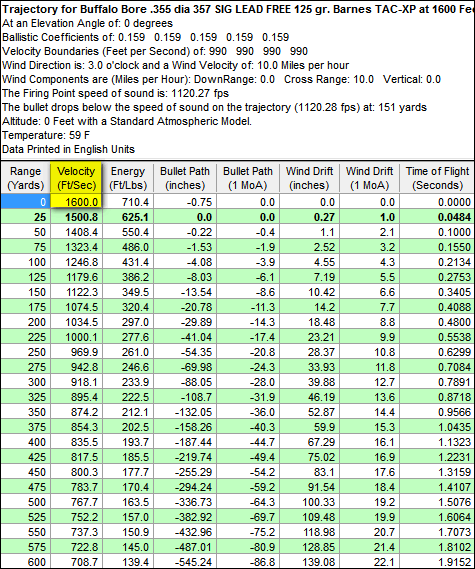Image resolution: width=475 pixels, height=569 pixels.
Task: Click velocity value 1122.3
Action: pyautogui.click(x=76, y=292)
